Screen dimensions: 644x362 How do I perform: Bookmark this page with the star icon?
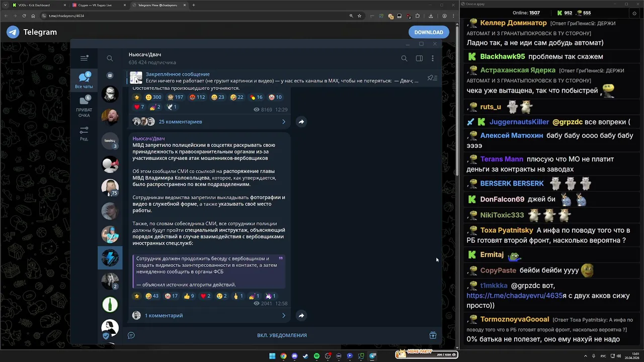pyautogui.click(x=359, y=16)
